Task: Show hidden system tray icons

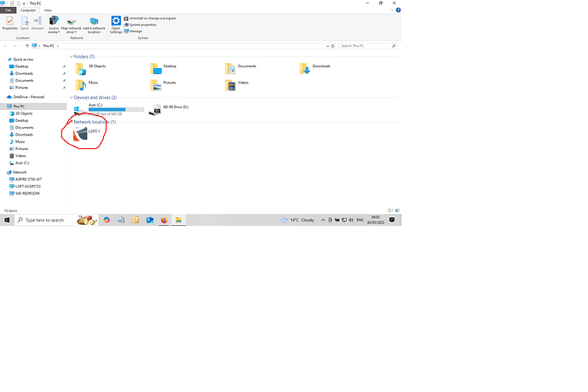Action: tap(323, 220)
